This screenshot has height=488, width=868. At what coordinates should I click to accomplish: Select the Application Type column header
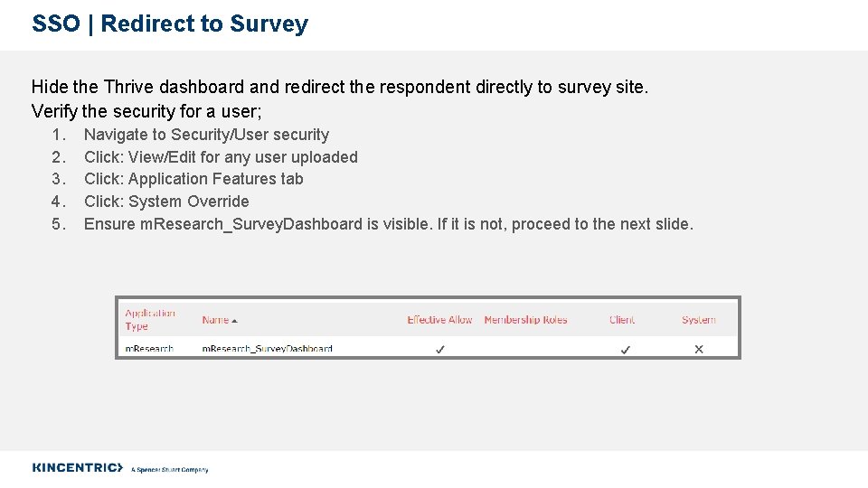coord(150,320)
